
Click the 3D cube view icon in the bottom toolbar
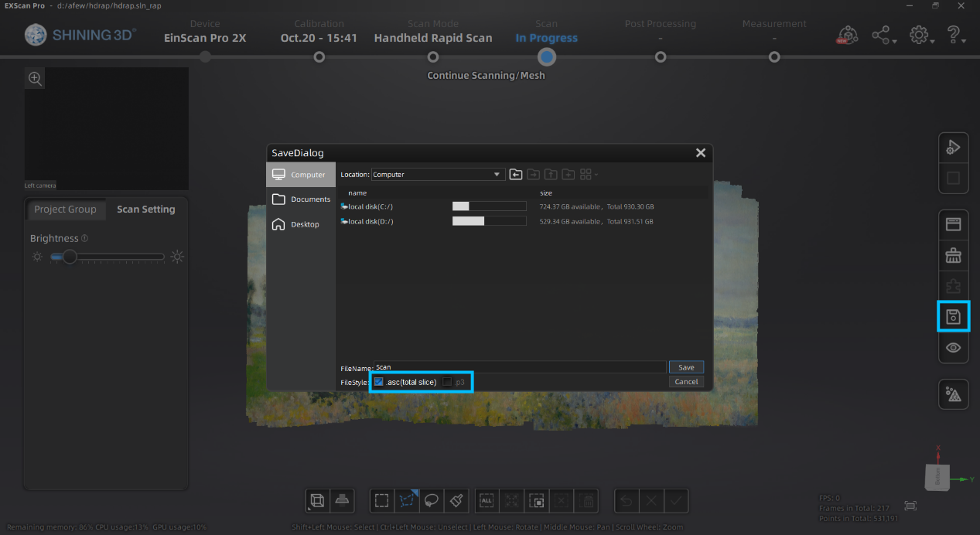(317, 500)
